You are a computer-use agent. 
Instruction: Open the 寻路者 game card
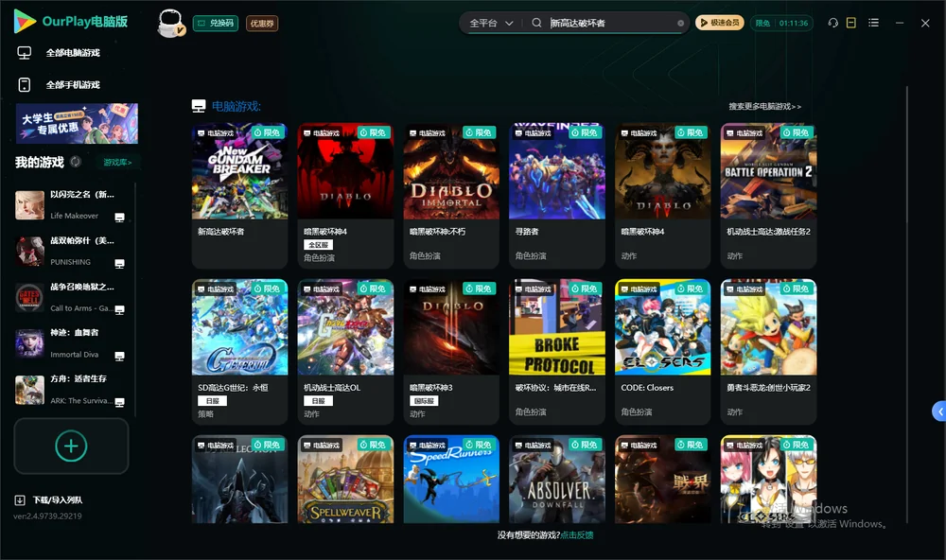(x=557, y=196)
